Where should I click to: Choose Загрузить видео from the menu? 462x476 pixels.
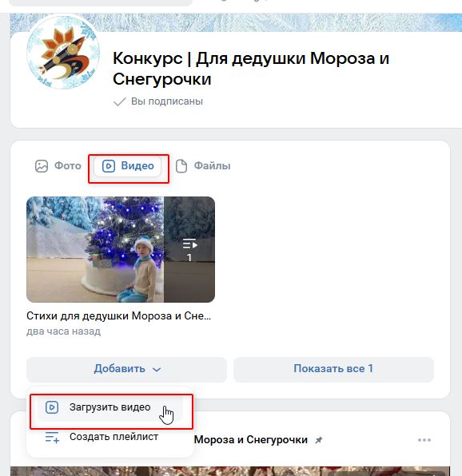pyautogui.click(x=111, y=407)
